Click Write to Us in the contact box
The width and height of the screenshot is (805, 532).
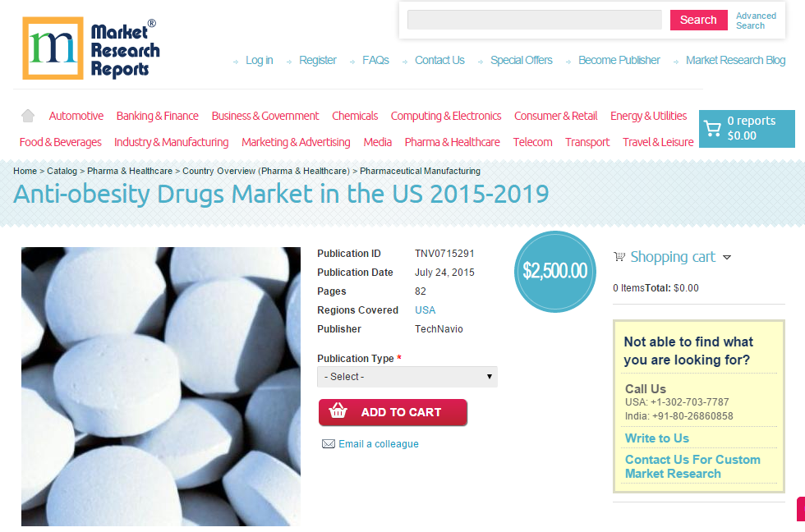656,438
